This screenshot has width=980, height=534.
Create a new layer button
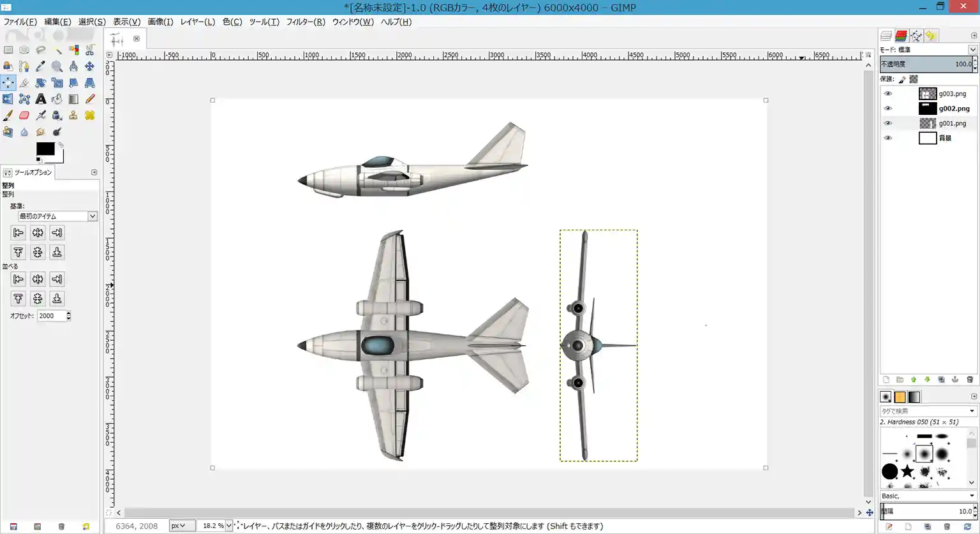[886, 380]
